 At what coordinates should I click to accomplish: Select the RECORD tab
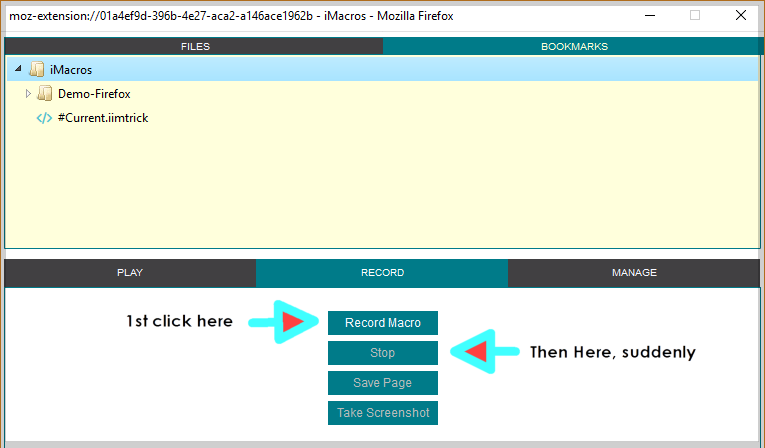(382, 273)
